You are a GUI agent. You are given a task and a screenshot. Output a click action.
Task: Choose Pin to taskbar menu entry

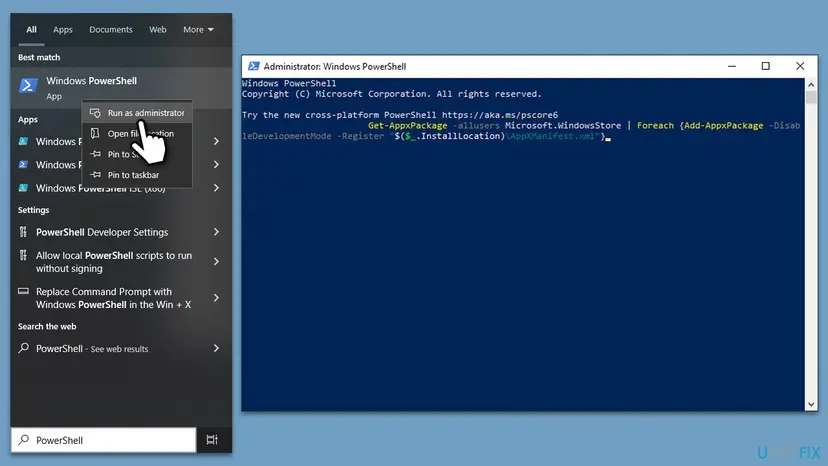tap(137, 174)
